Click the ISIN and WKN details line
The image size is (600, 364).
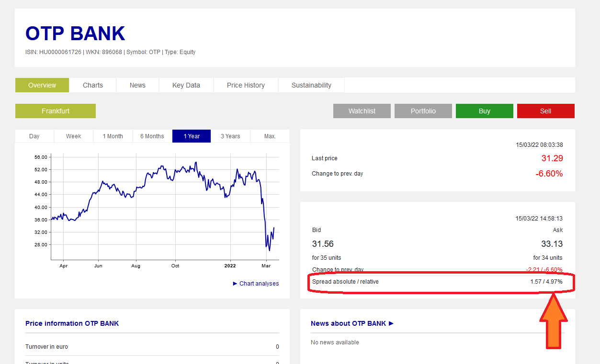coord(111,52)
